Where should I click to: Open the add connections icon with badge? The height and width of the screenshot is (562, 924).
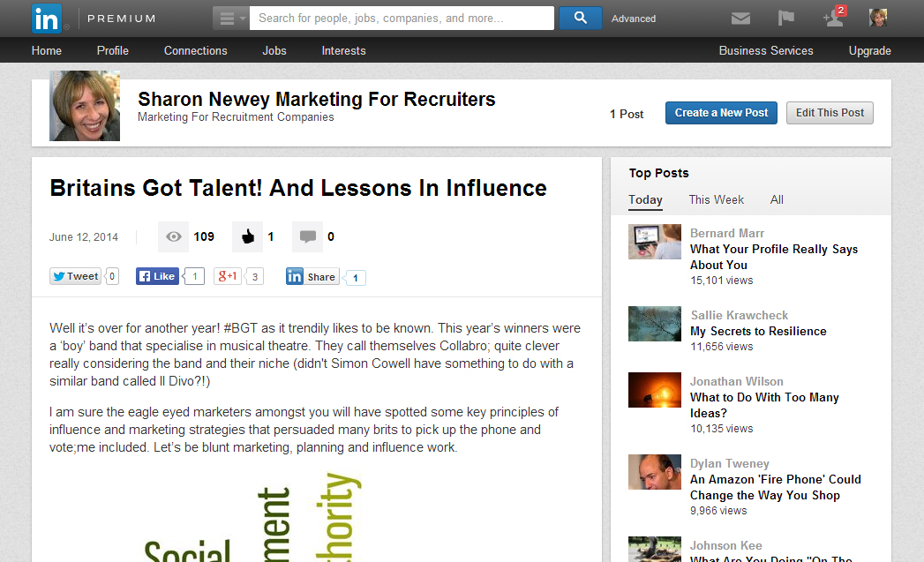[834, 17]
